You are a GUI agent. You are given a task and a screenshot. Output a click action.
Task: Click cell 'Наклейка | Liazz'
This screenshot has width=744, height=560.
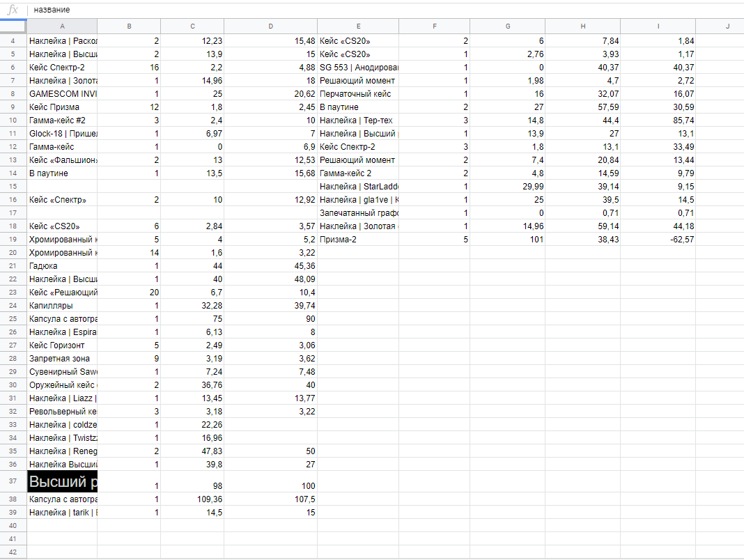pos(62,398)
